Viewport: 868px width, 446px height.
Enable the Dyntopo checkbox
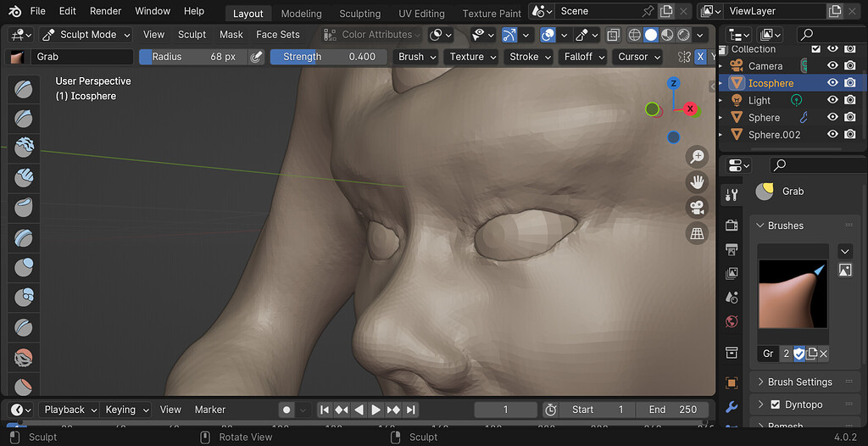pos(775,404)
